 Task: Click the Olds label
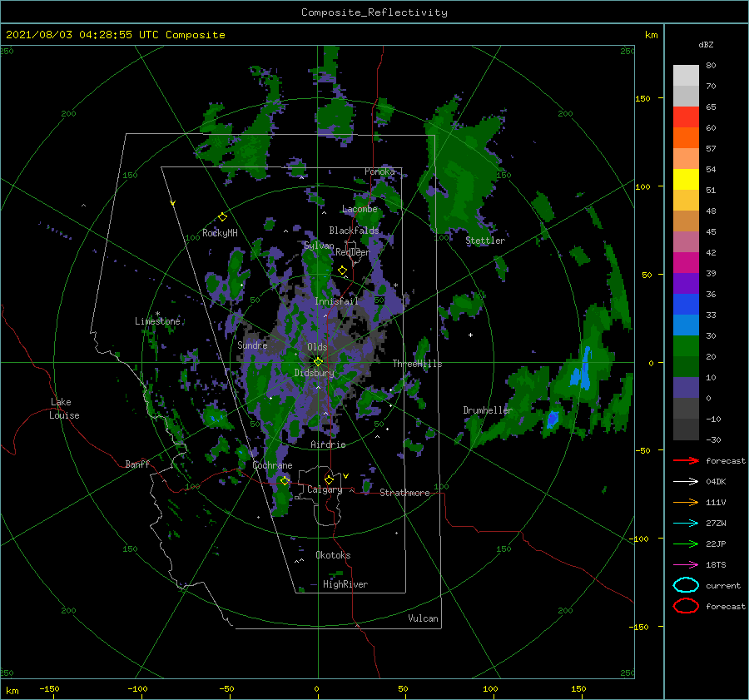pos(317,347)
